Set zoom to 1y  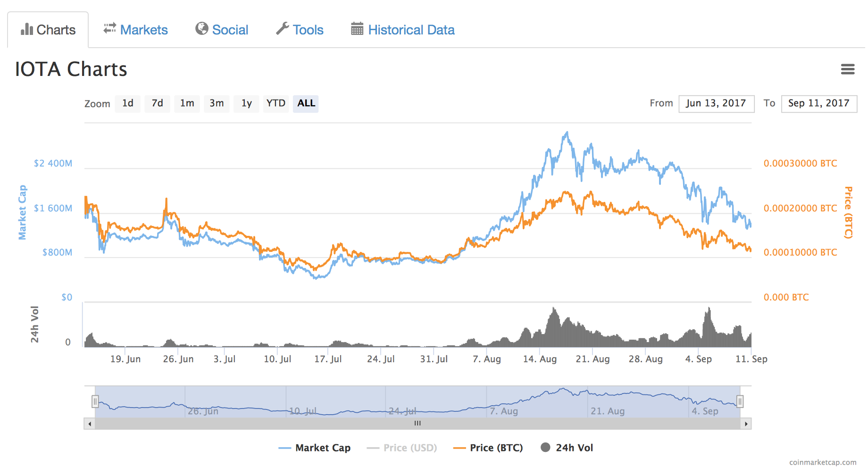pos(247,103)
